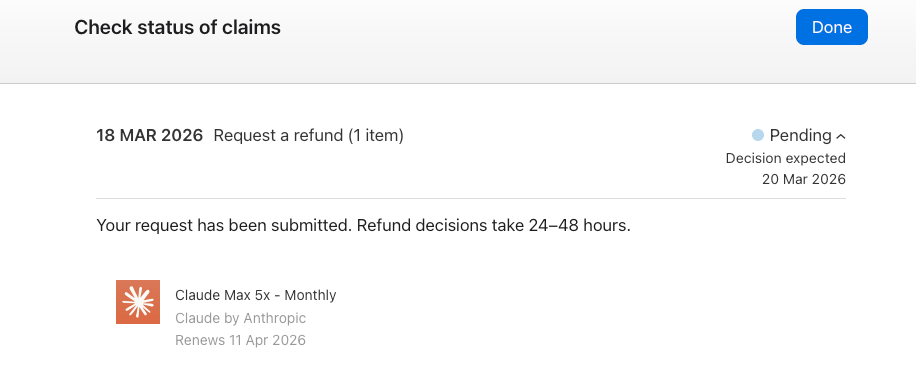Click the (1 item) count text
This screenshot has width=916, height=374.
tap(376, 136)
